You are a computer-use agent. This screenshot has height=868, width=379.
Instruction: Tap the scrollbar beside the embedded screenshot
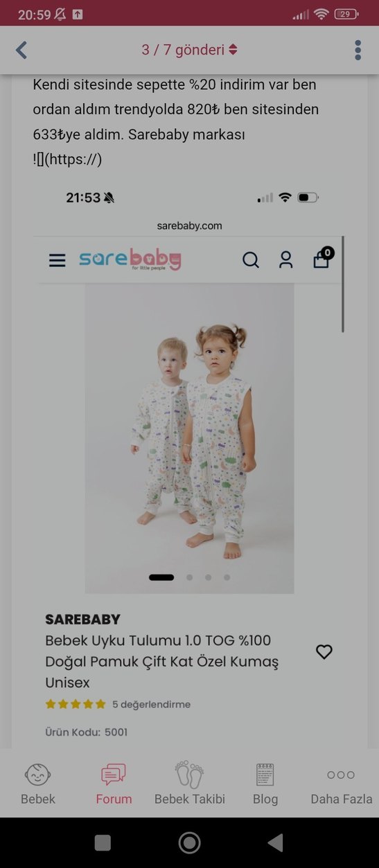coord(342,284)
